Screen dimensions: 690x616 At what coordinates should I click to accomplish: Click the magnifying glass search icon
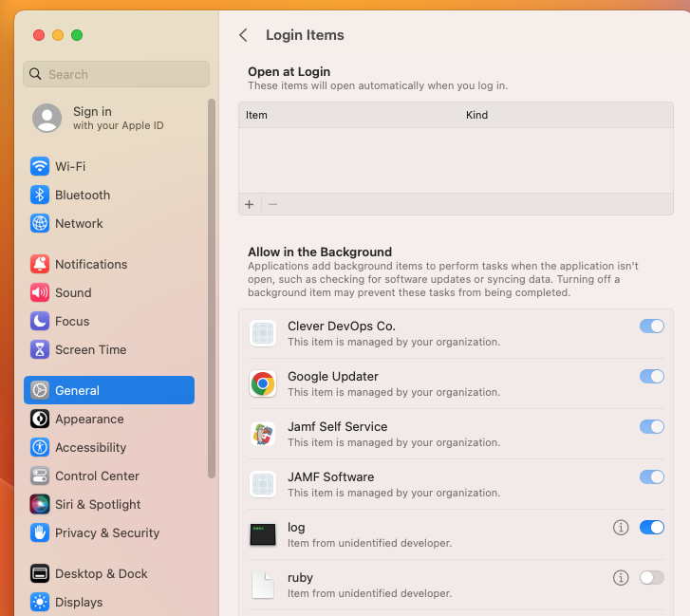(x=35, y=74)
